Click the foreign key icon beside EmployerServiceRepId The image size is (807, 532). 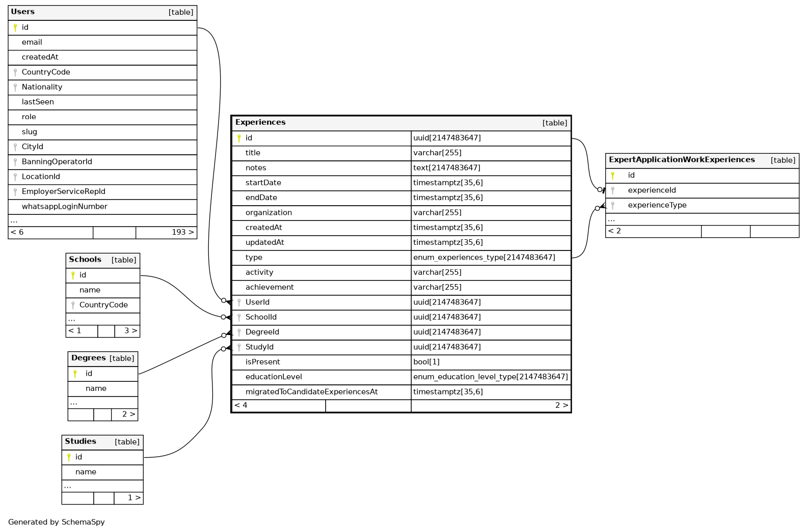[15, 192]
